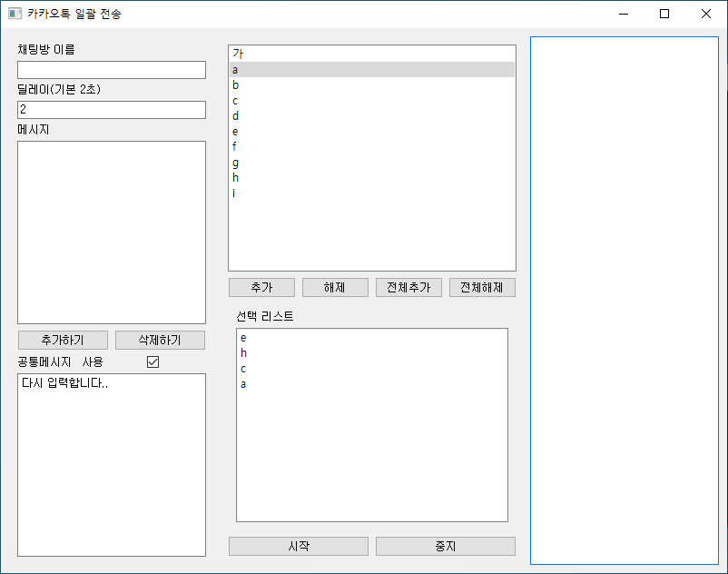Select 'e' in the 선택 리스트

click(x=372, y=338)
